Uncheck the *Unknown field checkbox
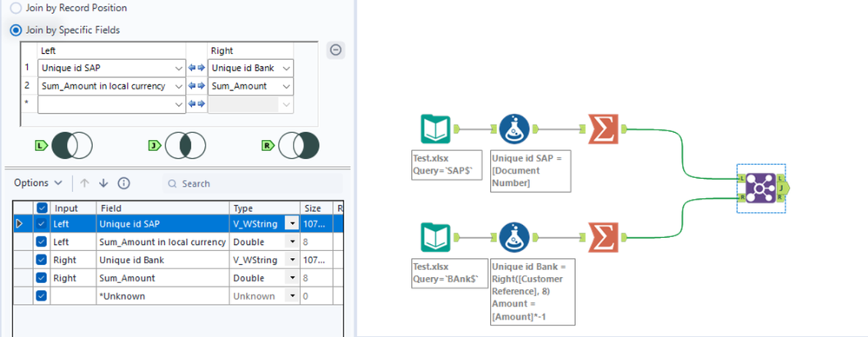Image resolution: width=868 pixels, height=337 pixels. (41, 296)
